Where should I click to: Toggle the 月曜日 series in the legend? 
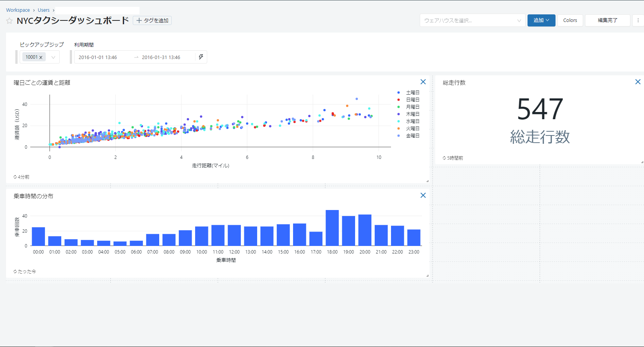coord(412,107)
